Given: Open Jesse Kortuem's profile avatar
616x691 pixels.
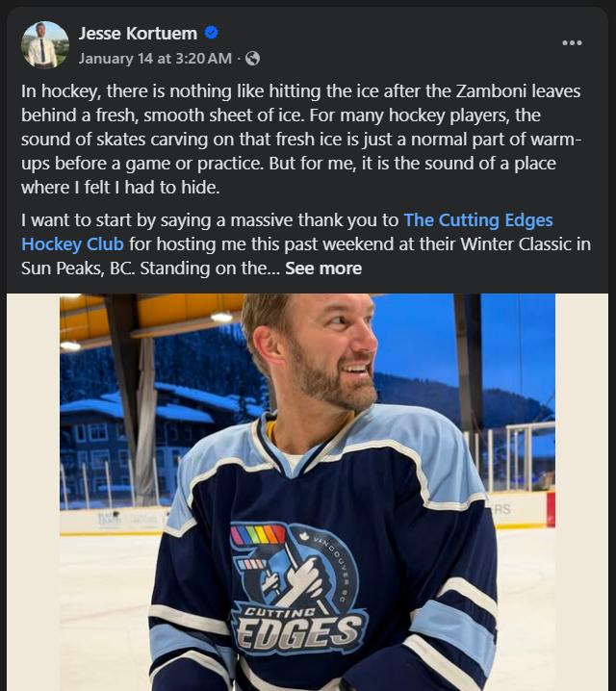Looking at the screenshot, I should 45,45.
